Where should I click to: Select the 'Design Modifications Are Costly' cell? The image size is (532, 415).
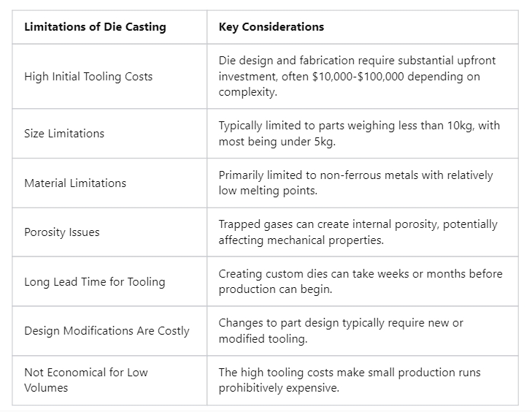click(x=107, y=331)
